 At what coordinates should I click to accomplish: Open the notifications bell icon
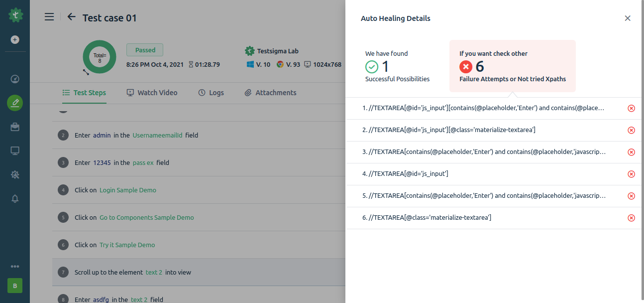click(x=15, y=199)
